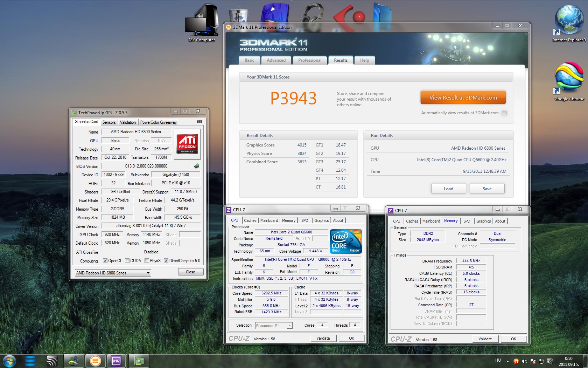Screen dimensions: 588x368
Task: Click the wireless signal tray icon
Action: tap(550, 361)
